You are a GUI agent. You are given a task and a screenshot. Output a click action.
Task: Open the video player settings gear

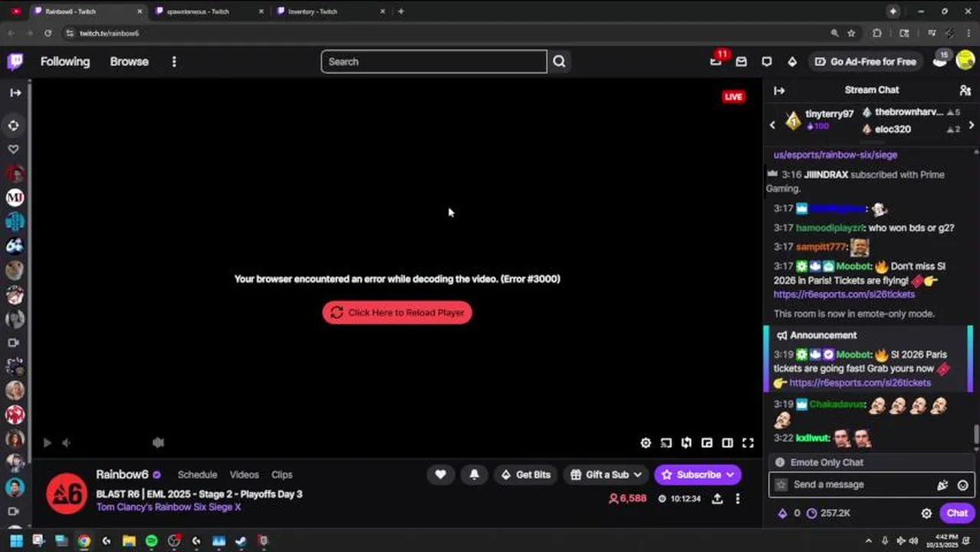(x=646, y=442)
